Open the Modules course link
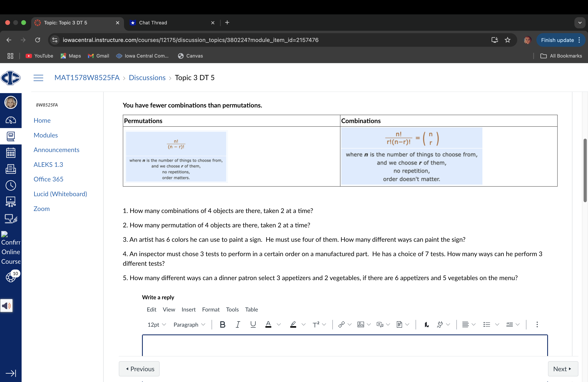588x382 pixels. pos(45,135)
